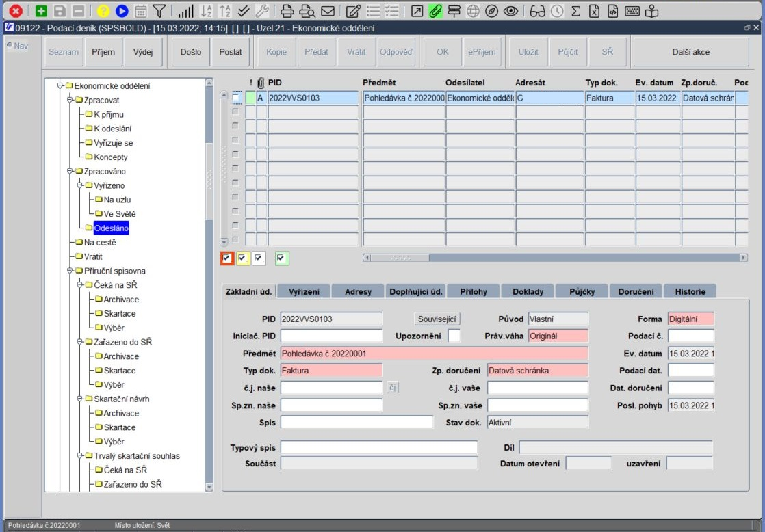Switch to the Přílohy tab
765x532 pixels.
click(x=473, y=291)
